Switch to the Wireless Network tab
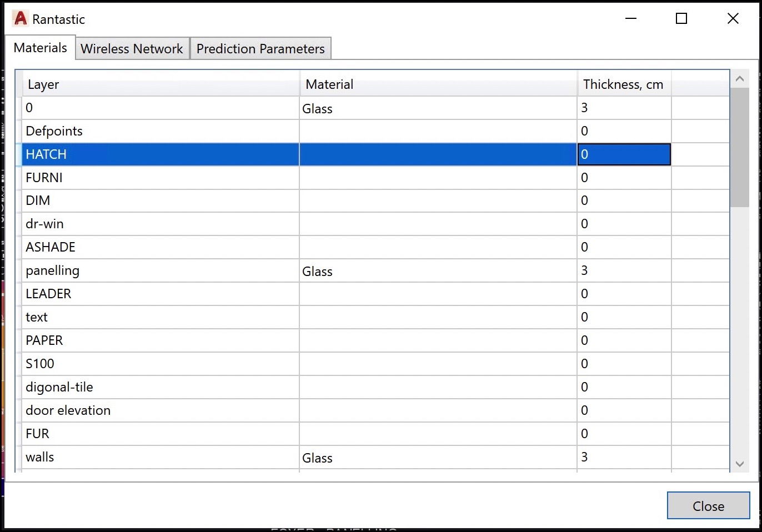Image resolution: width=762 pixels, height=532 pixels. (132, 49)
